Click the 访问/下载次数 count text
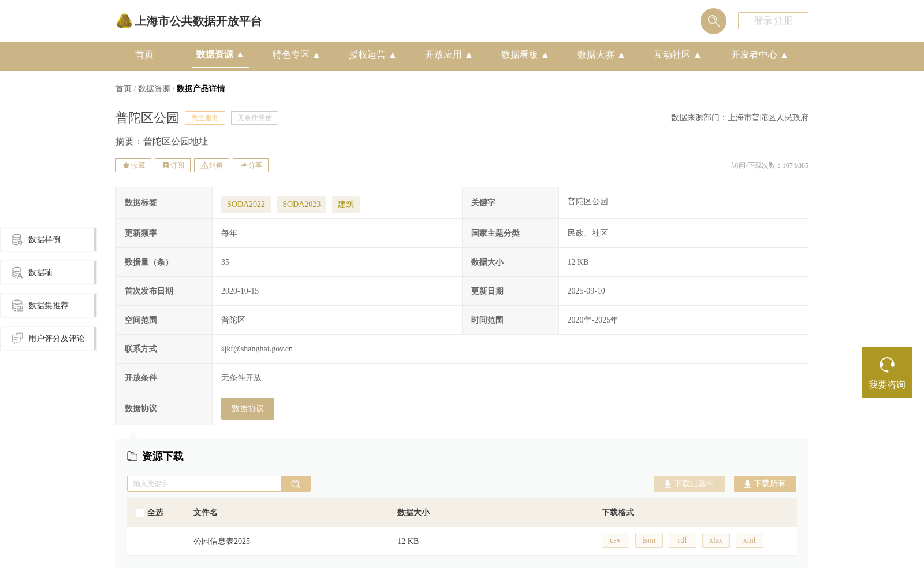924x578 pixels. 770,165
